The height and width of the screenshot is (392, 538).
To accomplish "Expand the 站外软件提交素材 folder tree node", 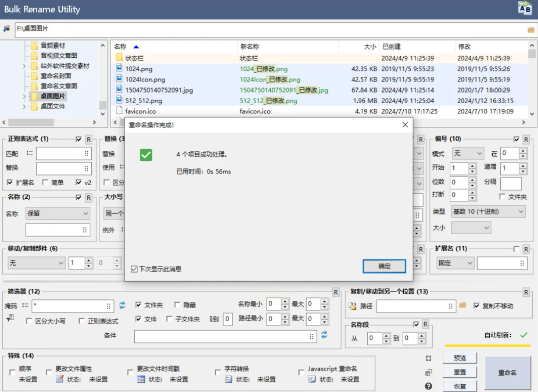I will 25,66.
